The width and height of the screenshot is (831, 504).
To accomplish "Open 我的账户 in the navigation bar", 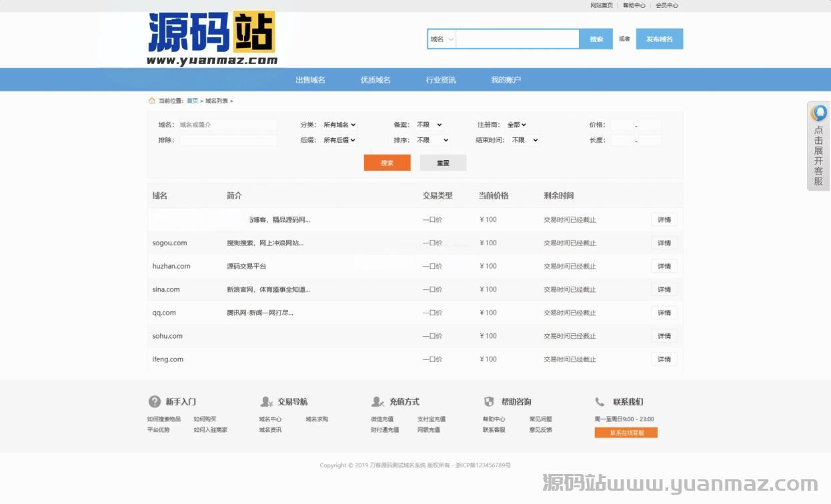I will 506,80.
